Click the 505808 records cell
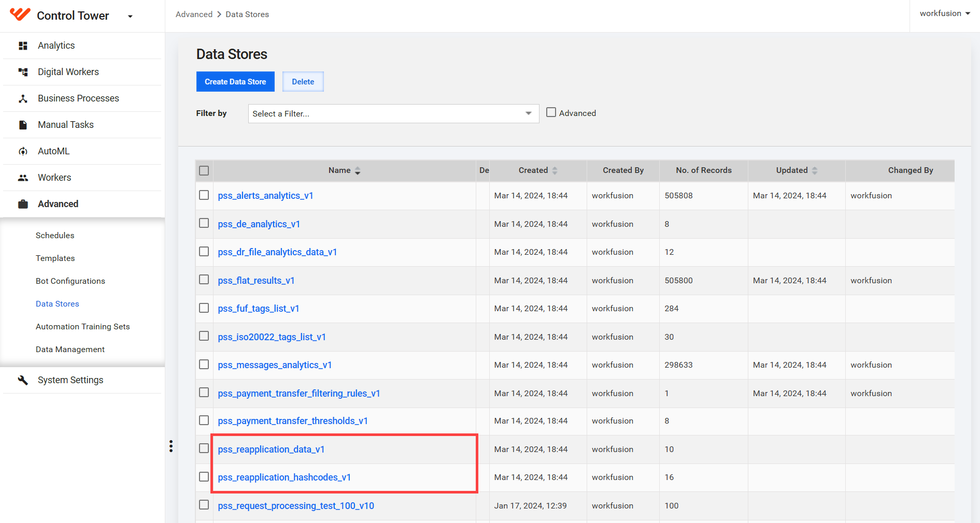The width and height of the screenshot is (980, 523). tap(678, 196)
